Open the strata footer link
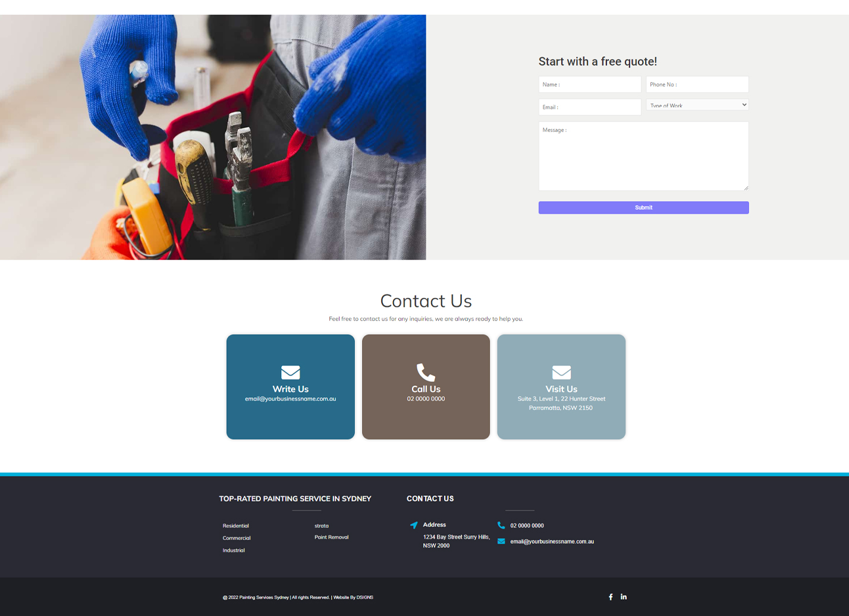849x616 pixels. tap(322, 526)
